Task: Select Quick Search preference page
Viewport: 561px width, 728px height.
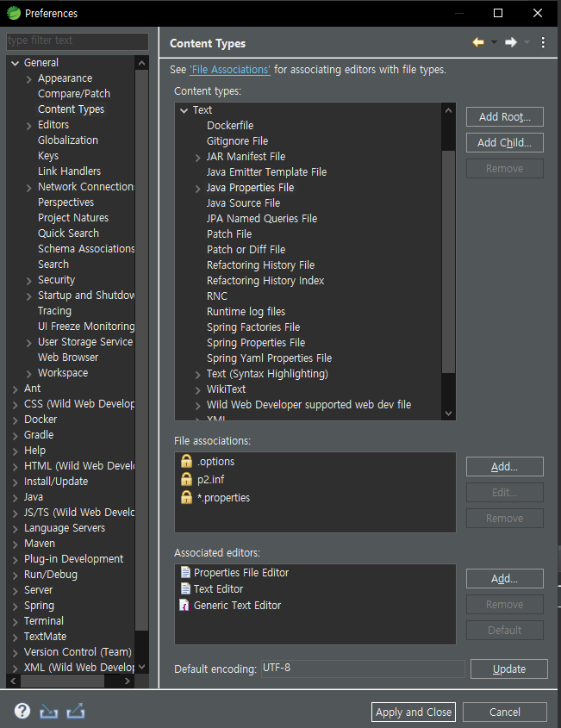Action: 68,233
